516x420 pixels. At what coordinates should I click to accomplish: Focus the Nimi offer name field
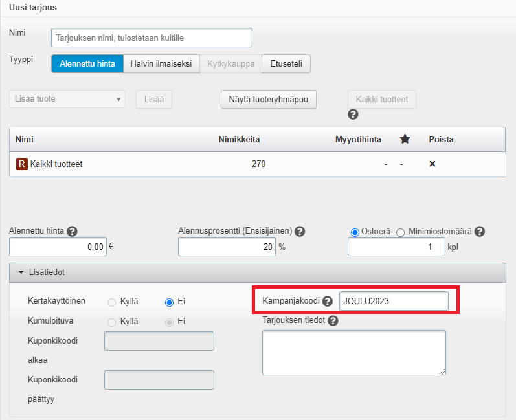point(151,38)
